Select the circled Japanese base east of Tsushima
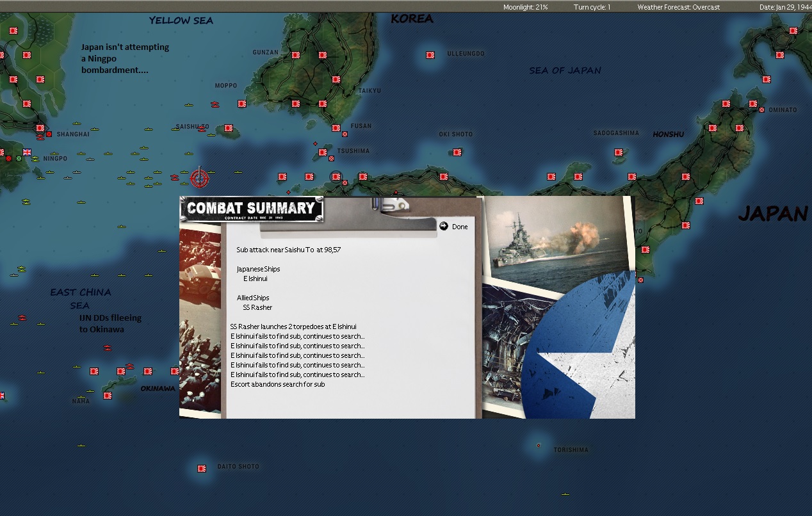This screenshot has height=516, width=812. click(336, 176)
